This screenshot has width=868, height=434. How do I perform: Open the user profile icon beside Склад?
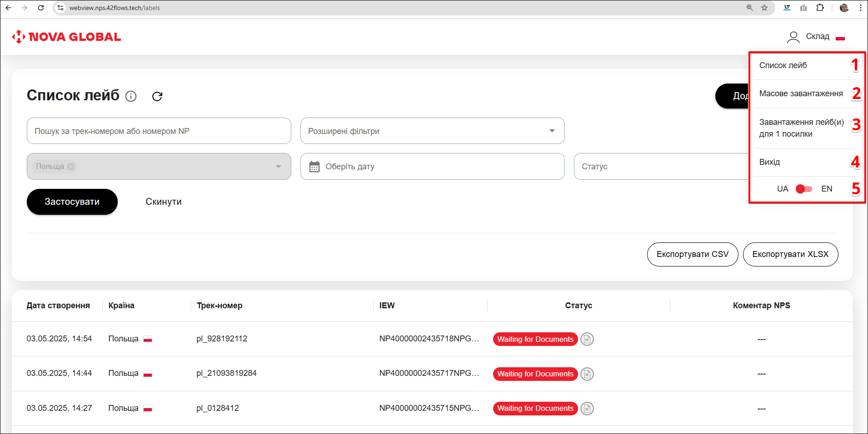tap(793, 37)
